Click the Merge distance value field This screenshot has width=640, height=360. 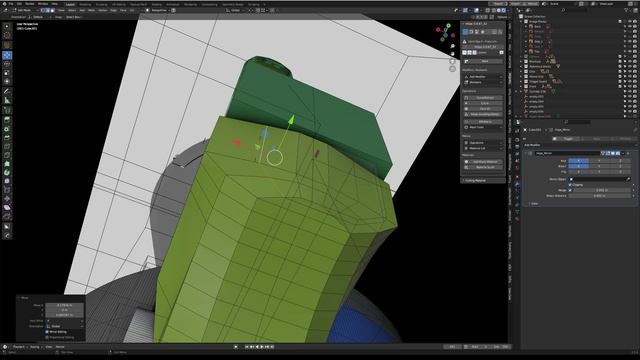[x=602, y=190]
